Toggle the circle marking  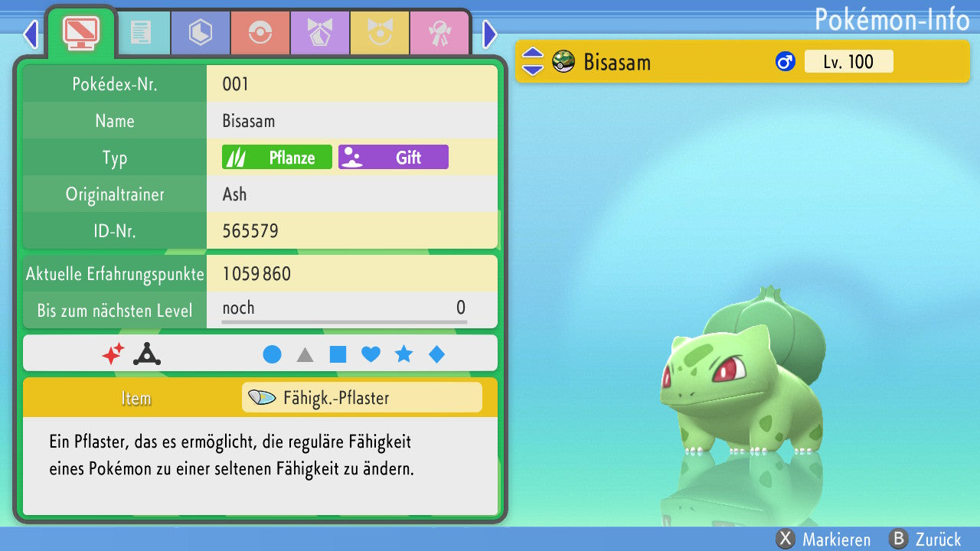click(x=272, y=354)
